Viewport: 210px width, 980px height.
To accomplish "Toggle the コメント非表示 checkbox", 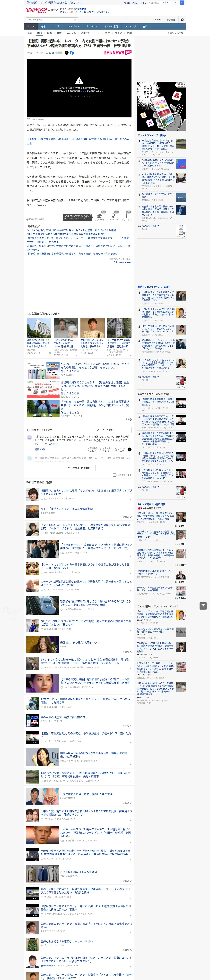I will pyautogui.click(x=115, y=475).
